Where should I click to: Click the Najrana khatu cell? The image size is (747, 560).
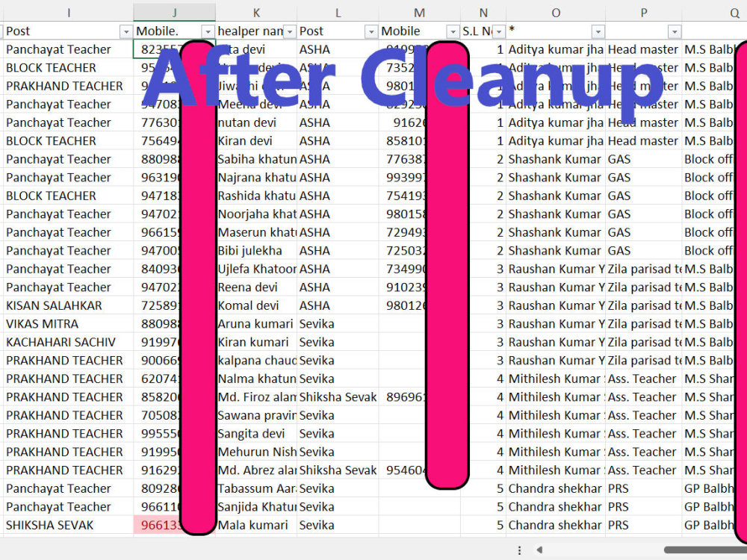256,178
